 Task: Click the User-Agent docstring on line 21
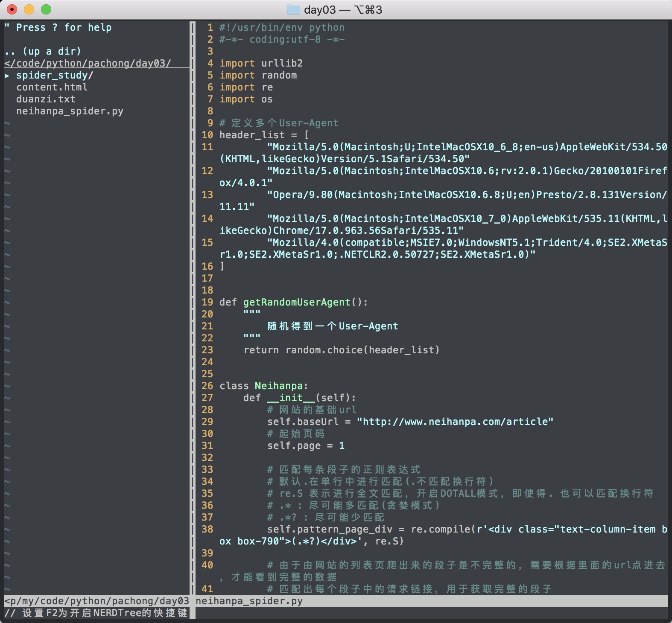333,326
